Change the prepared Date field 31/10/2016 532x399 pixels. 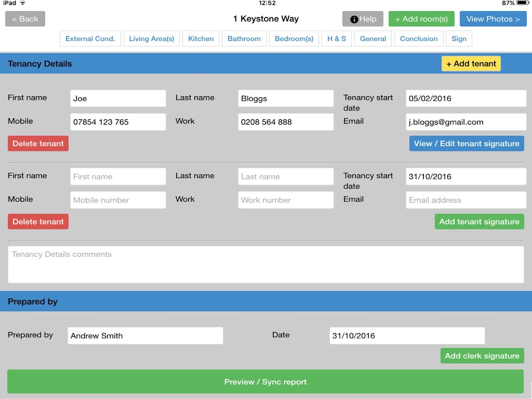pyautogui.click(x=407, y=336)
